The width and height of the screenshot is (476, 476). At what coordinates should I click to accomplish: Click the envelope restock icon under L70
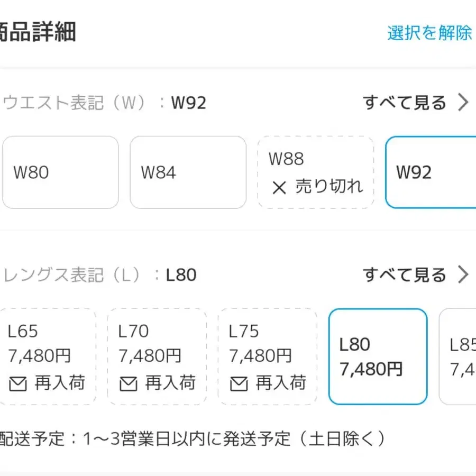coord(129,383)
